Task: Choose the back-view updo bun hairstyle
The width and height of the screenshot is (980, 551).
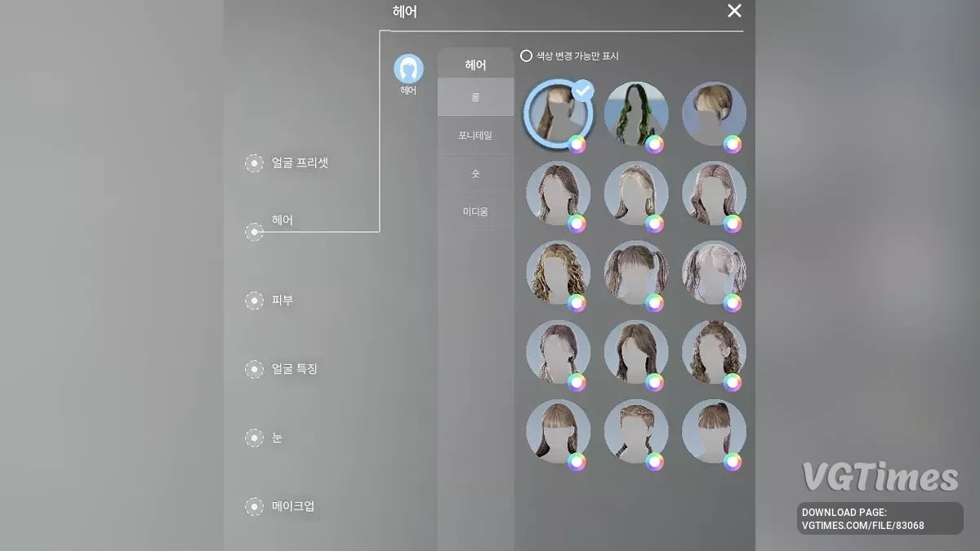Action: tap(714, 113)
